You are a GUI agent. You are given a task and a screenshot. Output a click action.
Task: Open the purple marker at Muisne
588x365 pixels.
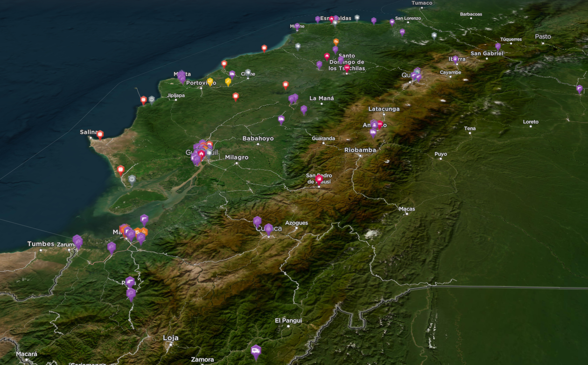click(297, 27)
